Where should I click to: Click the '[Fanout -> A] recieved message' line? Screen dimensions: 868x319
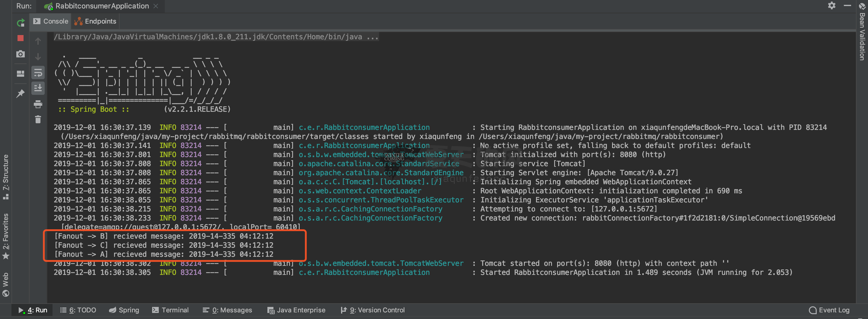point(164,254)
